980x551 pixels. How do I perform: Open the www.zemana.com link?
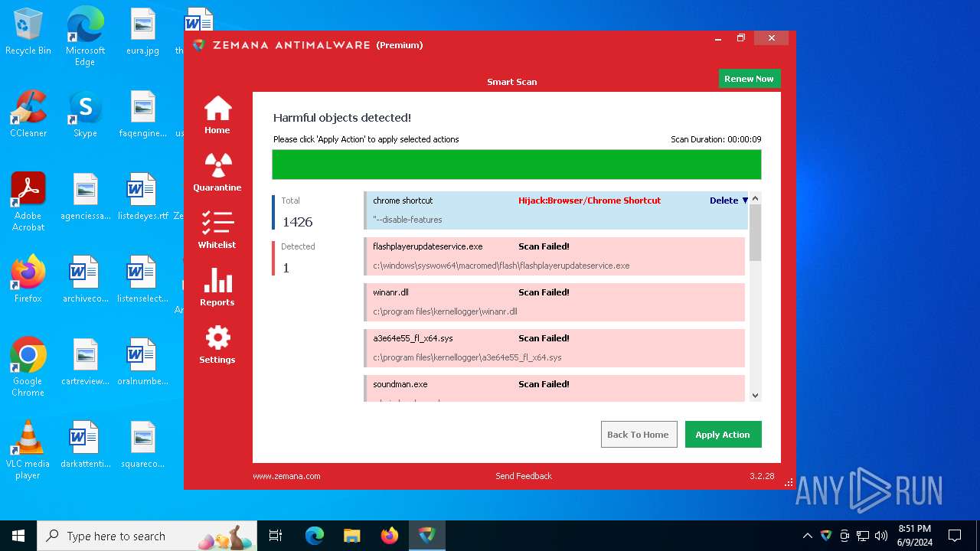point(286,476)
